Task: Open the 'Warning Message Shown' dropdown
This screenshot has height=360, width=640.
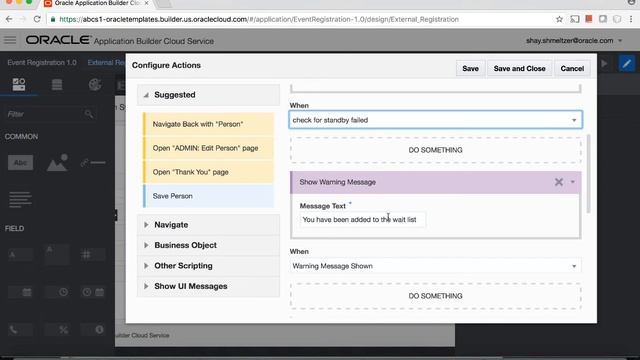Action: coord(436,266)
